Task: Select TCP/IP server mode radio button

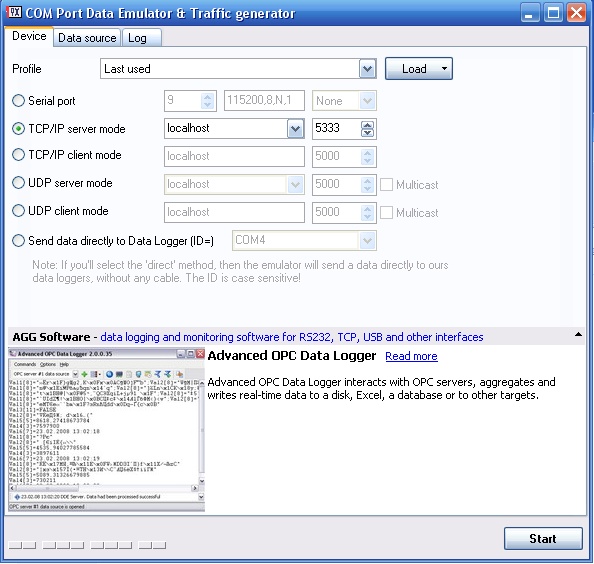Action: pyautogui.click(x=18, y=129)
